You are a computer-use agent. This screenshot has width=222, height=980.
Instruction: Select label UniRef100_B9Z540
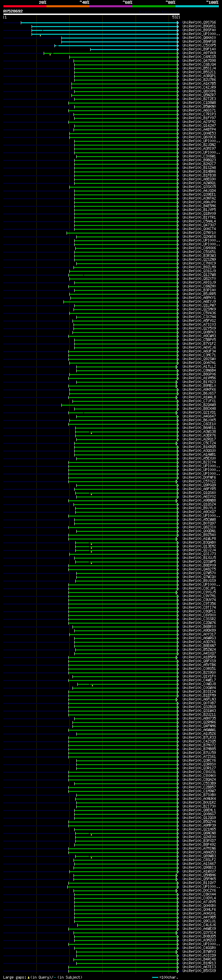(199, 535)
